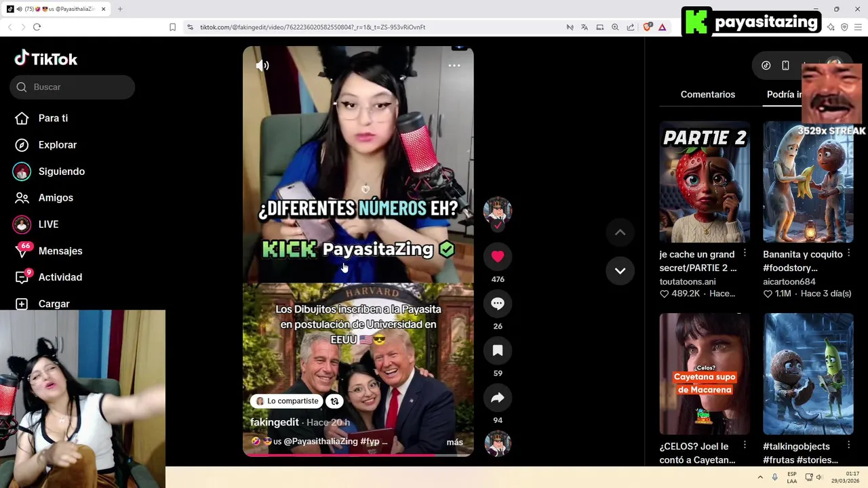Reload the page with refresh icon

point(37,27)
